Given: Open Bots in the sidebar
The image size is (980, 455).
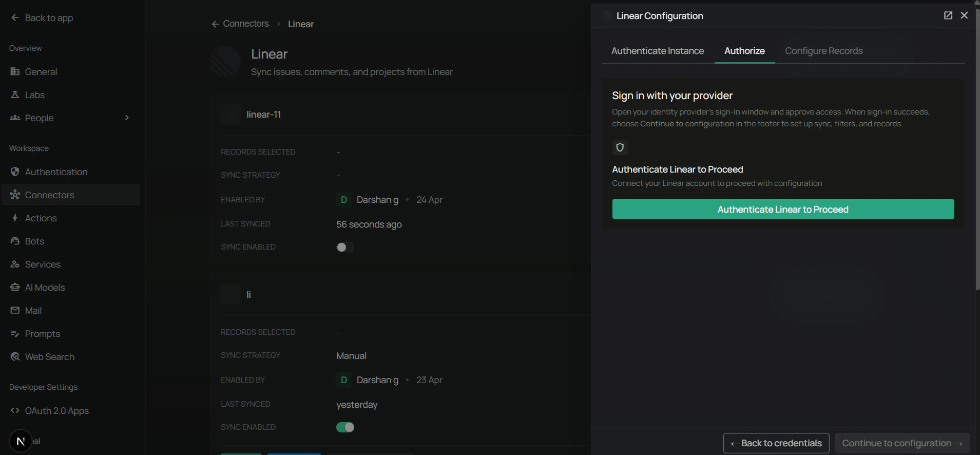Looking at the screenshot, I should tap(71, 241).
